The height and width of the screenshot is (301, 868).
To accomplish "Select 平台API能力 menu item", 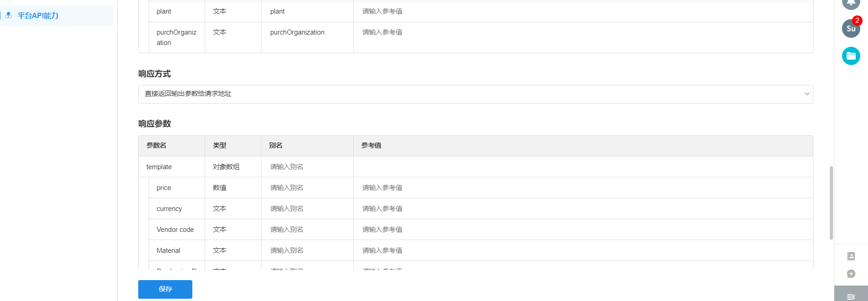I will pyautogui.click(x=38, y=15).
